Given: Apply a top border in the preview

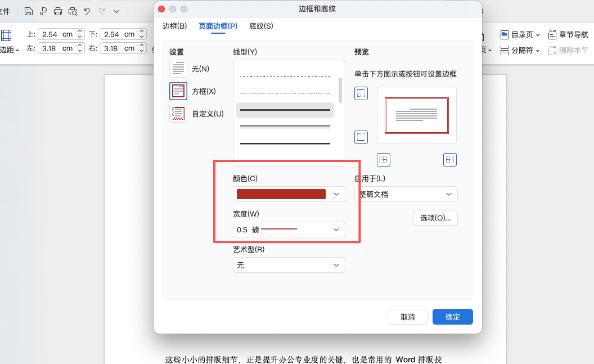Looking at the screenshot, I should click(x=361, y=93).
